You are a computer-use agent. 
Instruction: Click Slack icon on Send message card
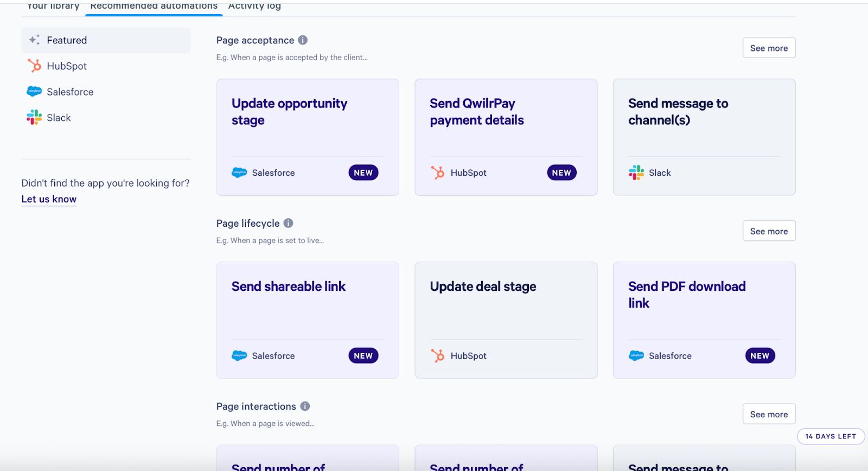636,173
